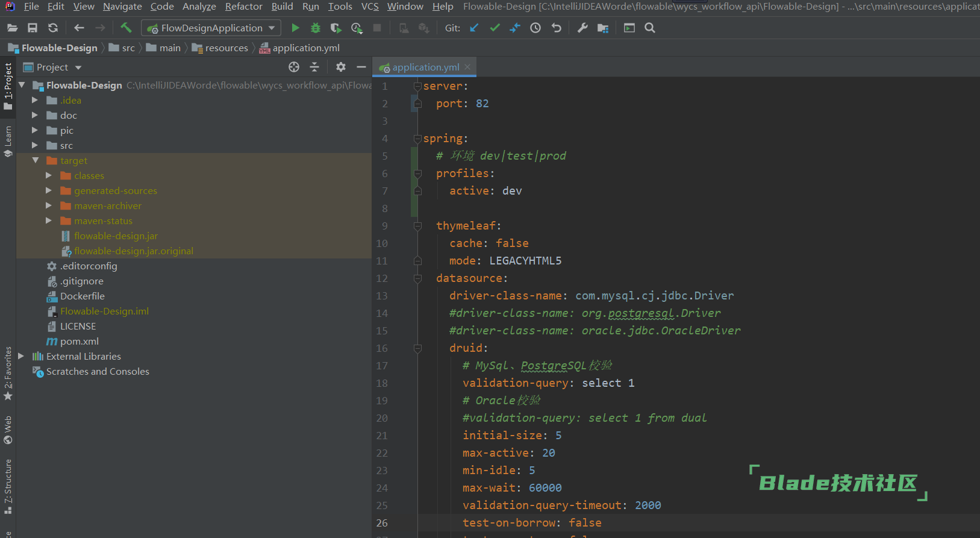980x538 pixels.
Task: Click the Open folder toolbar icon
Action: coord(12,28)
